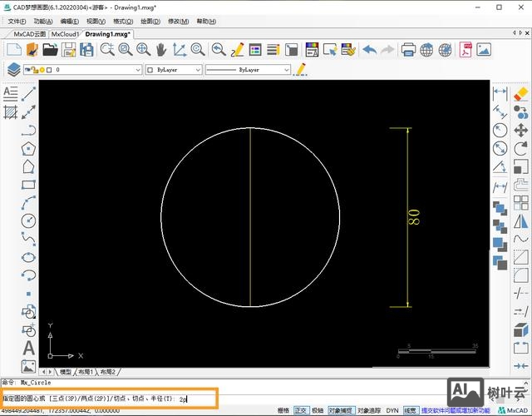Switch to the MxCloud tab
Viewport: 532px width, 416px height.
pos(64,34)
